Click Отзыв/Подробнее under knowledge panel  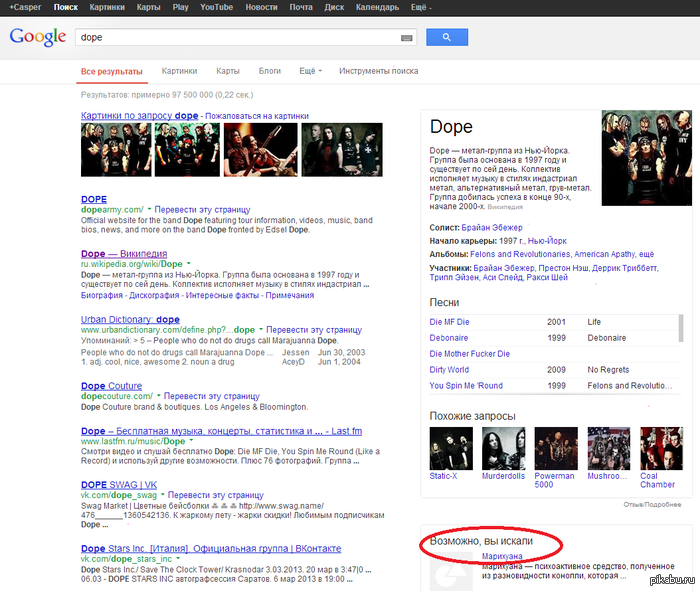tap(652, 504)
